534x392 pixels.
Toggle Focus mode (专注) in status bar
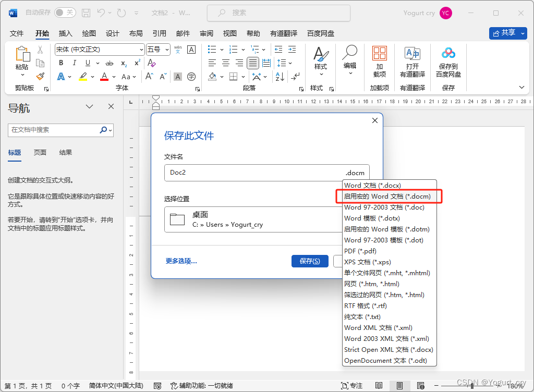pos(351,386)
